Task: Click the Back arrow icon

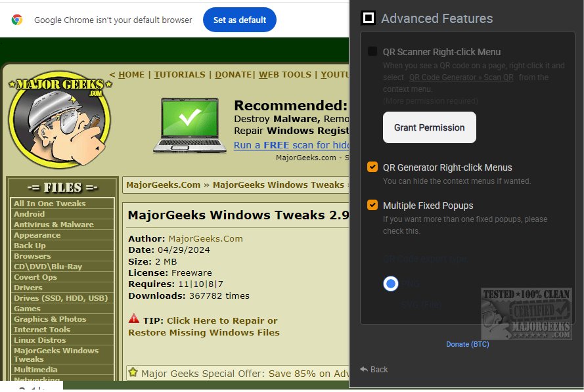Action: [x=364, y=369]
